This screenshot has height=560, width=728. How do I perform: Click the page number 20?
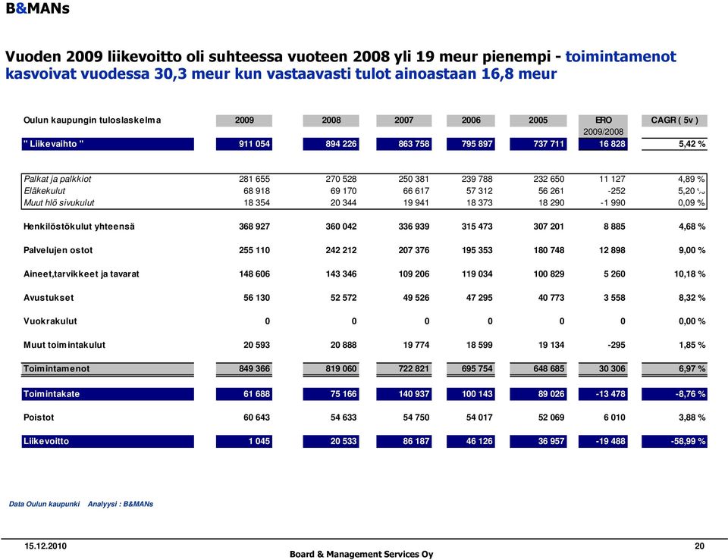(699, 546)
